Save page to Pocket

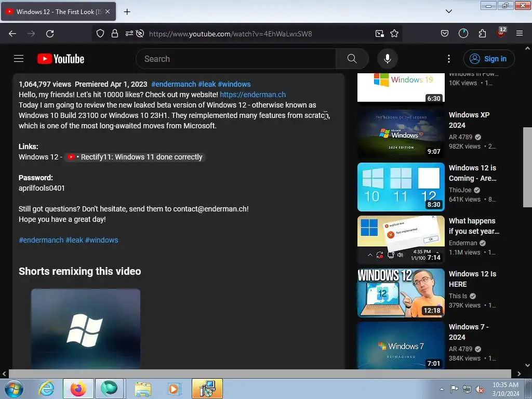(x=445, y=34)
